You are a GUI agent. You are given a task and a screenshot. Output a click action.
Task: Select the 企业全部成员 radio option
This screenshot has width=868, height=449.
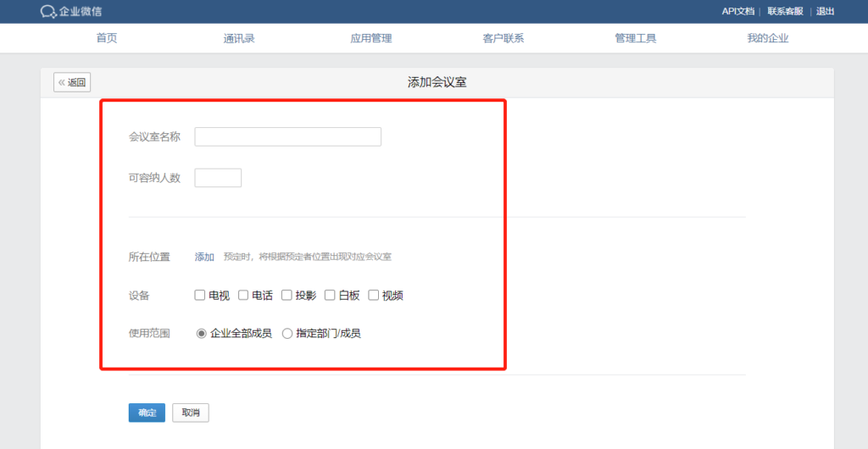202,334
